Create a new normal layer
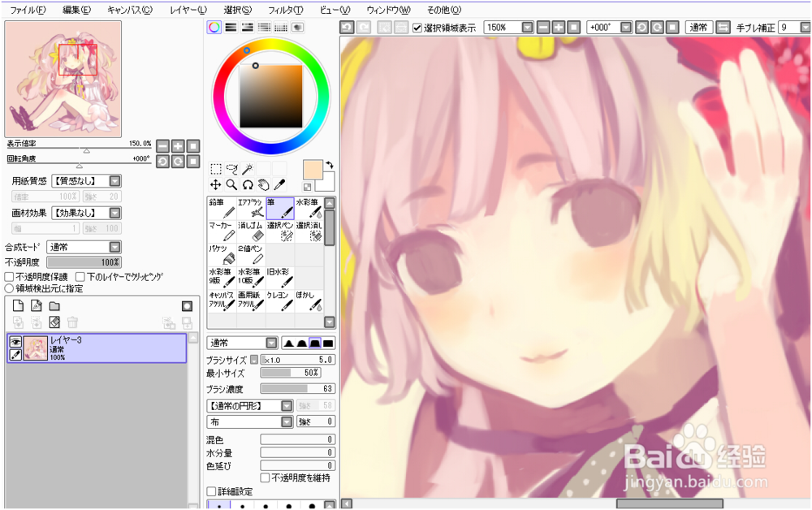This screenshot has height=510, width=812. point(18,306)
